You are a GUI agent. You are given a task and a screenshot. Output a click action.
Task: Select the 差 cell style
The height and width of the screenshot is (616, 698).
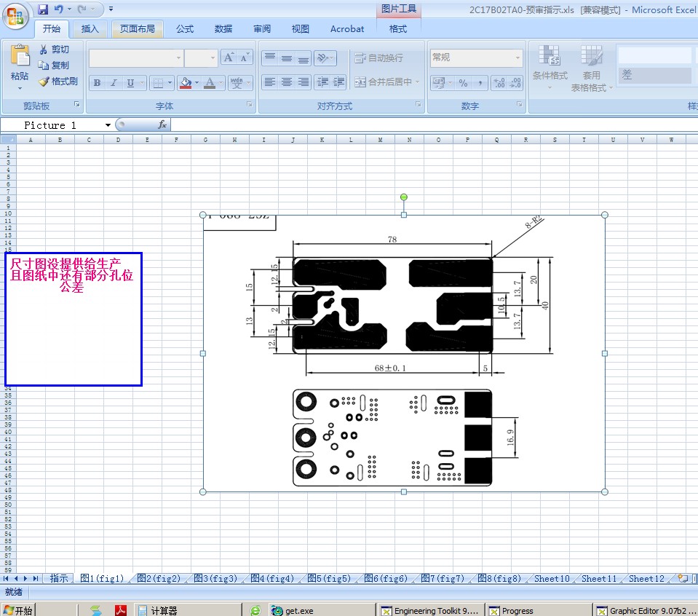(x=654, y=75)
